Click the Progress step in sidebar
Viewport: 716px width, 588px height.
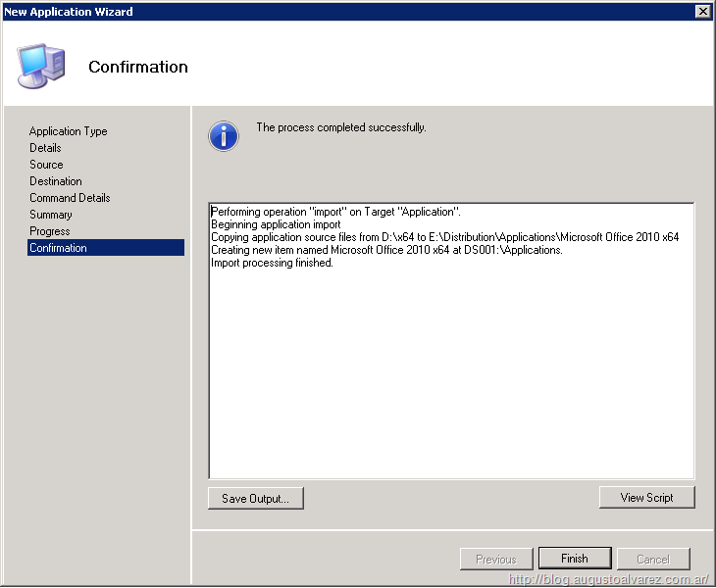point(50,231)
